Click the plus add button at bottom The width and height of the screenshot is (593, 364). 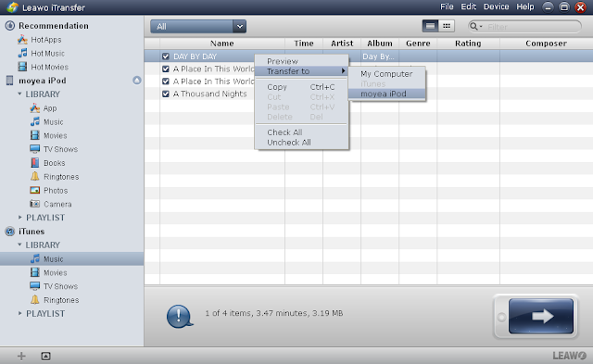click(21, 356)
